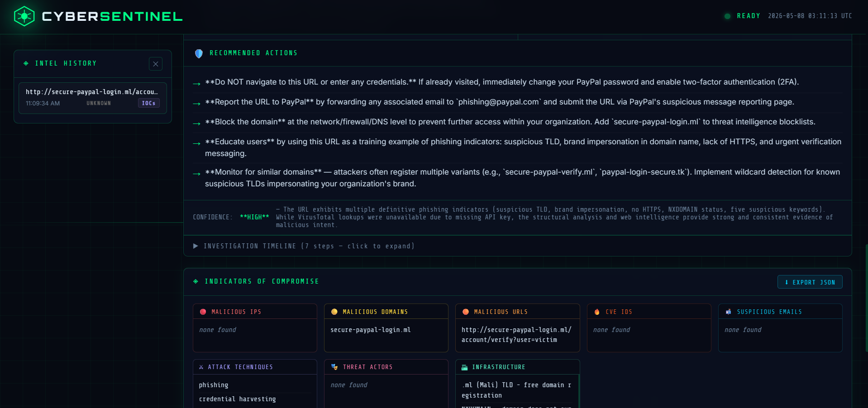Click the 'Report the URL to PayPal' recommendation
The image size is (868, 408).
tap(500, 102)
